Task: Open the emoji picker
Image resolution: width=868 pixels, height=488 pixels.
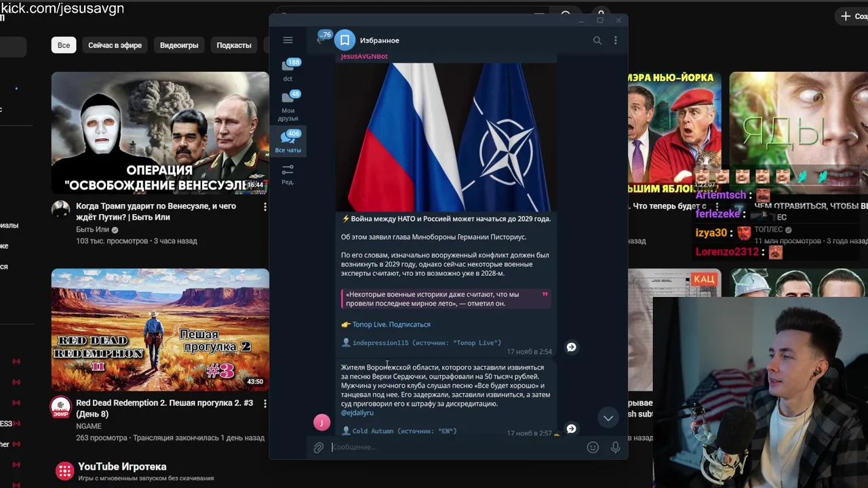Action: click(593, 447)
